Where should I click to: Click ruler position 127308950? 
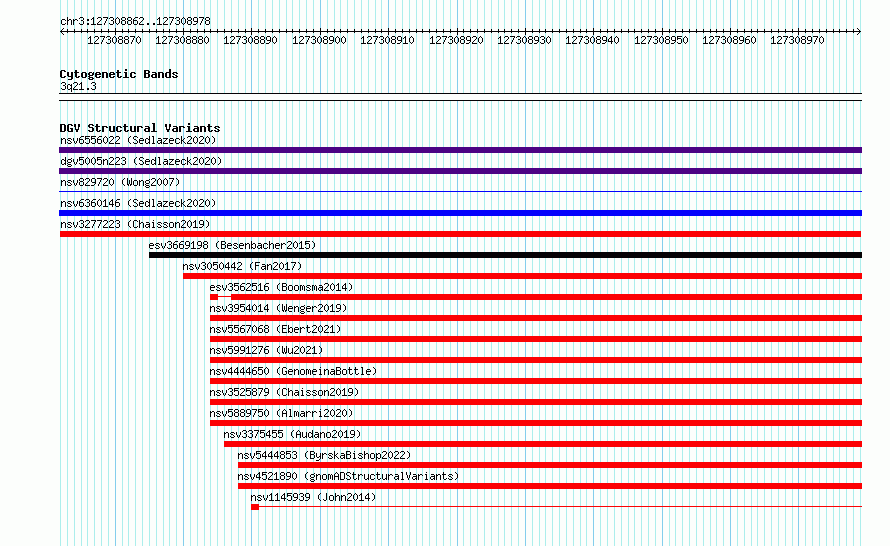[x=661, y=40]
